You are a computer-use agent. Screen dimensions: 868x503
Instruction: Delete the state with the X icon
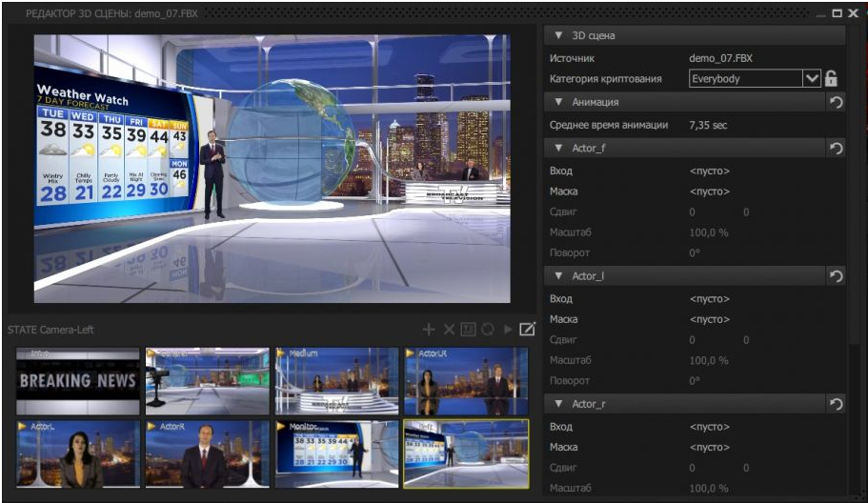click(x=449, y=330)
